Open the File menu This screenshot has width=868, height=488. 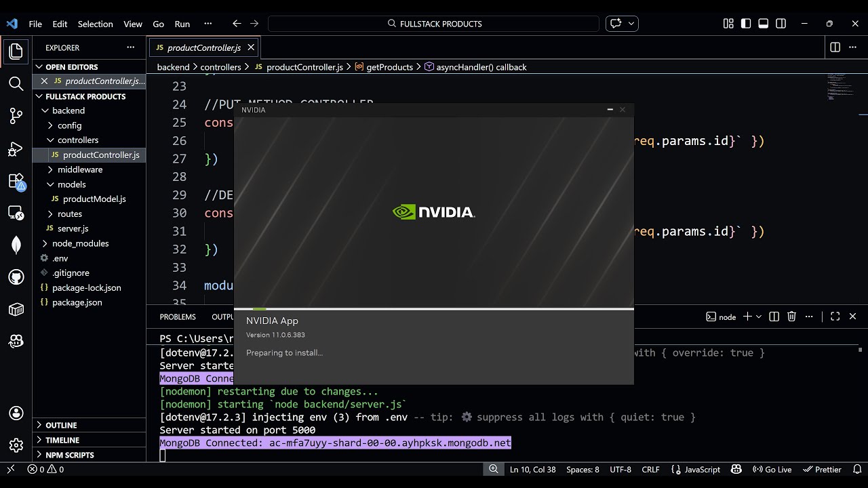pos(35,24)
